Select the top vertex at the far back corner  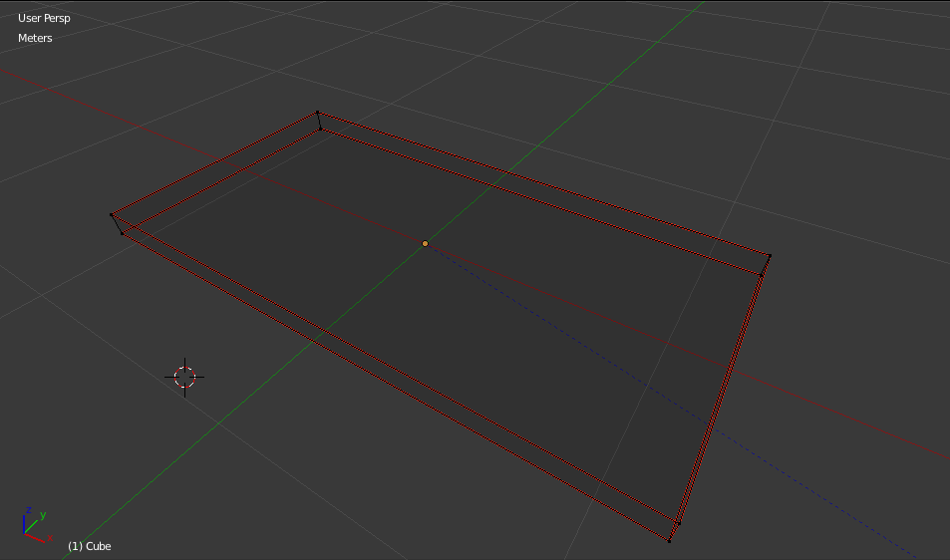coord(317,113)
